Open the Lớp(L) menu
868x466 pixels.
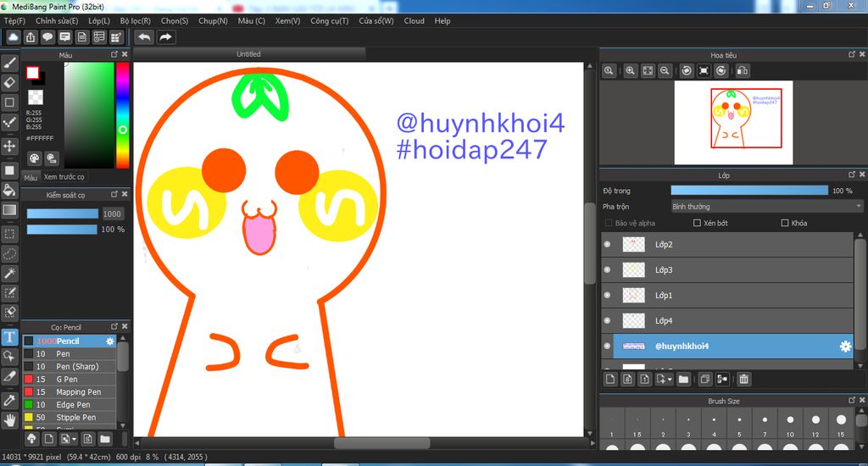pyautogui.click(x=99, y=21)
